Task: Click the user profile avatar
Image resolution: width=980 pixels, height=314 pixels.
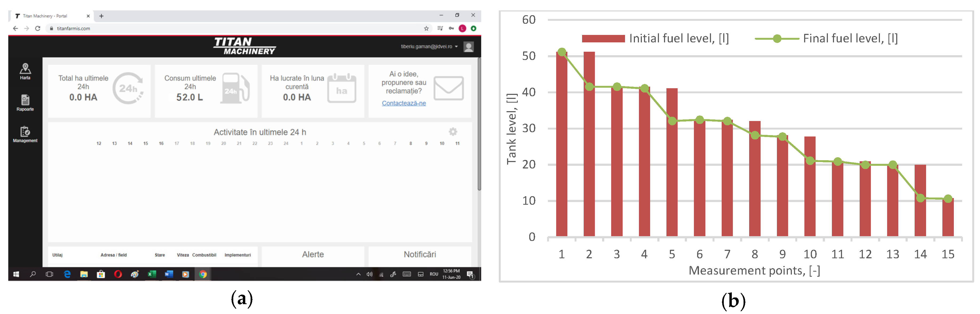Action: (468, 47)
